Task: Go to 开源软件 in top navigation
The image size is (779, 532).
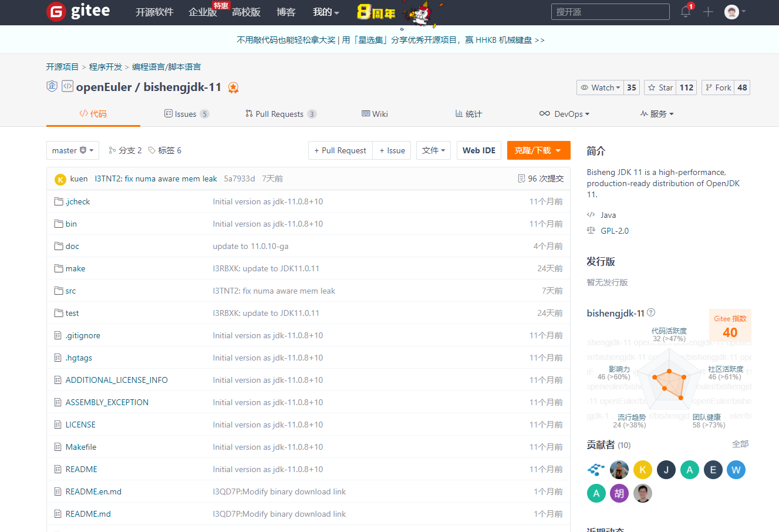Action: pos(154,12)
